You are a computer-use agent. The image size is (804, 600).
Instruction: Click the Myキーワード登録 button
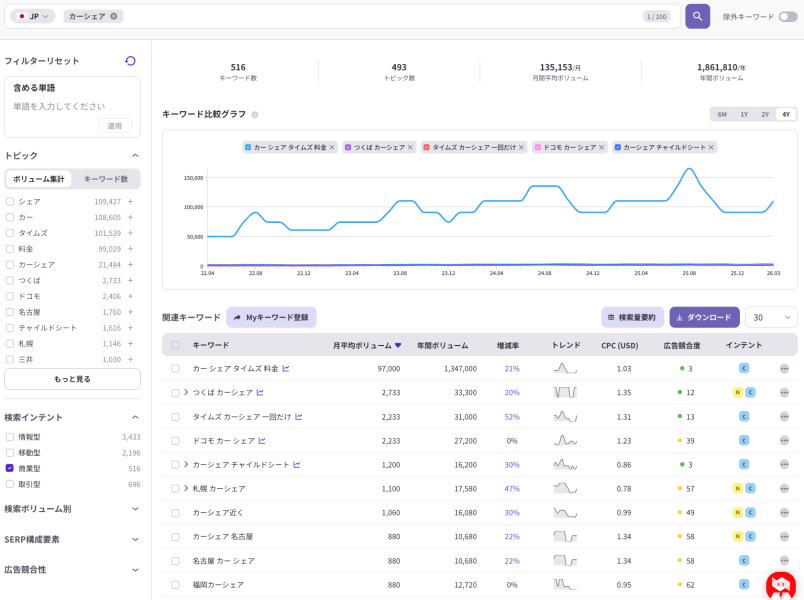coord(271,317)
